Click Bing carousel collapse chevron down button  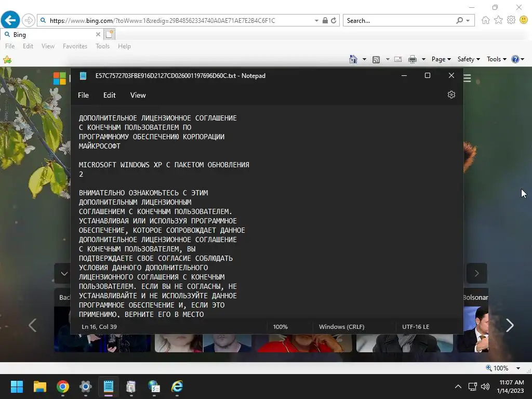(64, 273)
